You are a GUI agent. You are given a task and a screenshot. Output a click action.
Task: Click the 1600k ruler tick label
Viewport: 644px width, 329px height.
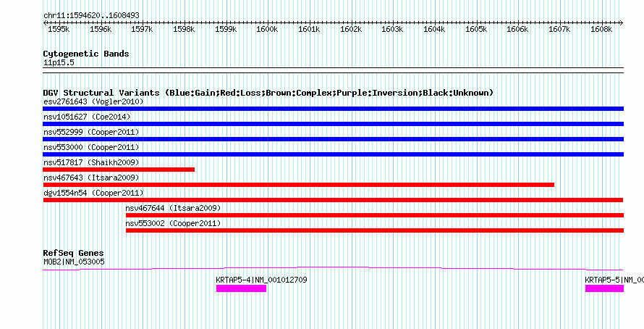point(268,30)
